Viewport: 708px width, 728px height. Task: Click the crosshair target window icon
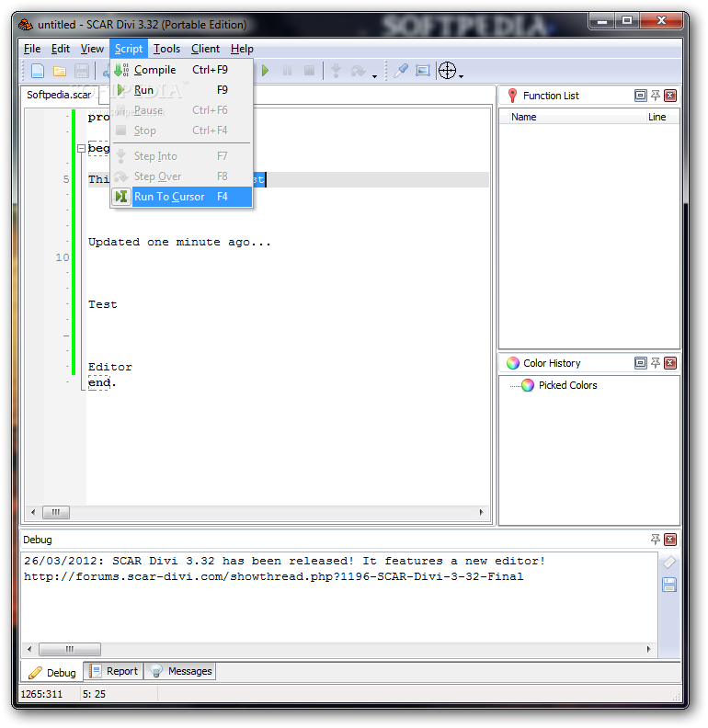(x=447, y=71)
